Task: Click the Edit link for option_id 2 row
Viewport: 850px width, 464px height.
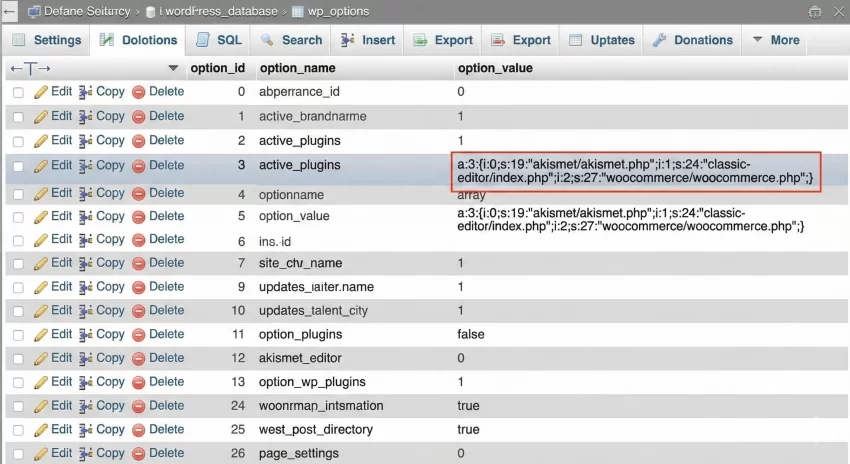Action: pos(61,140)
